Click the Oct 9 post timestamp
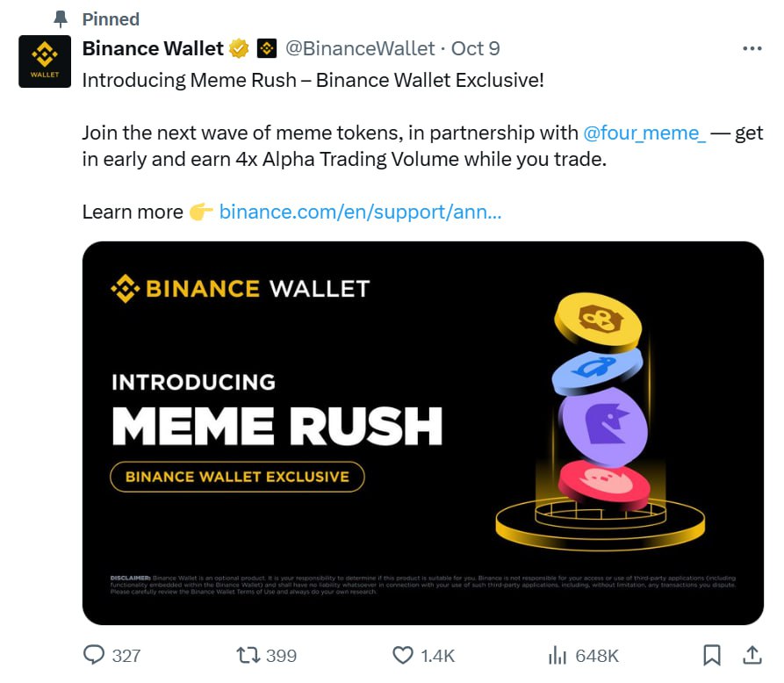 click(x=476, y=48)
